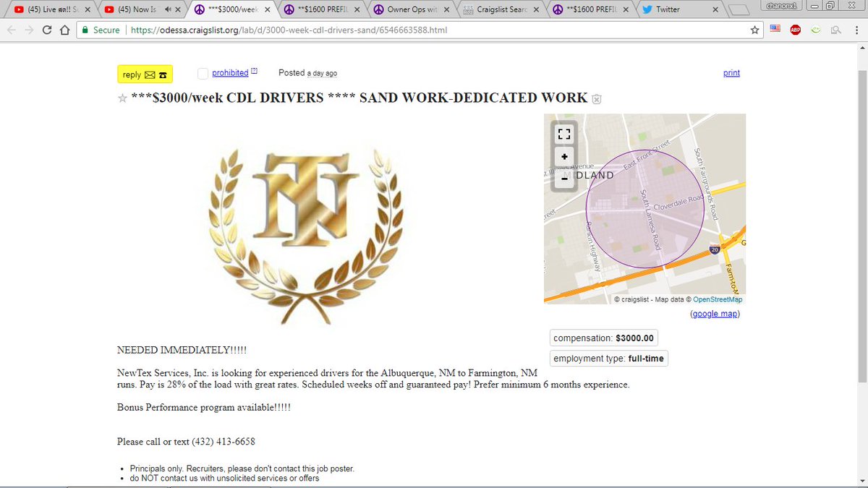Click the 'a day ago' posted time

pos(322,74)
